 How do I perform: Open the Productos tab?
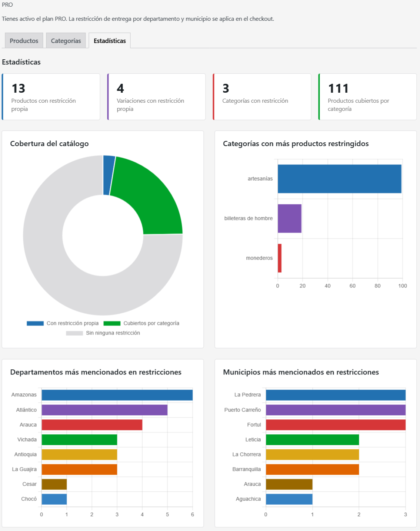coord(24,40)
